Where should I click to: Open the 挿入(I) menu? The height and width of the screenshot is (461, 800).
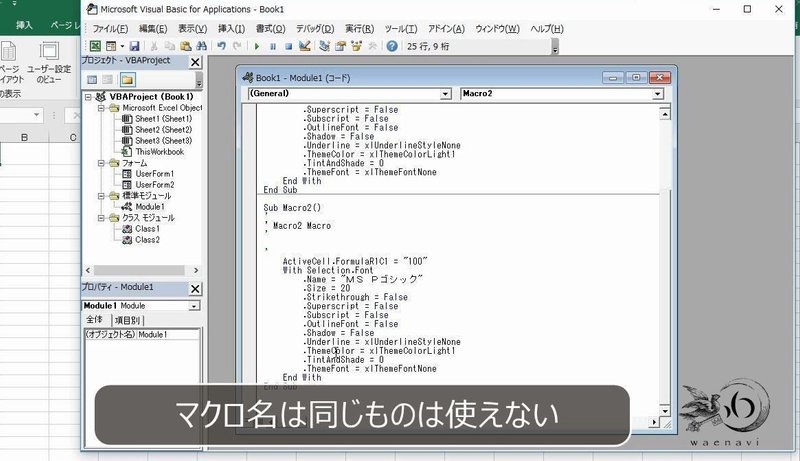tap(231, 29)
